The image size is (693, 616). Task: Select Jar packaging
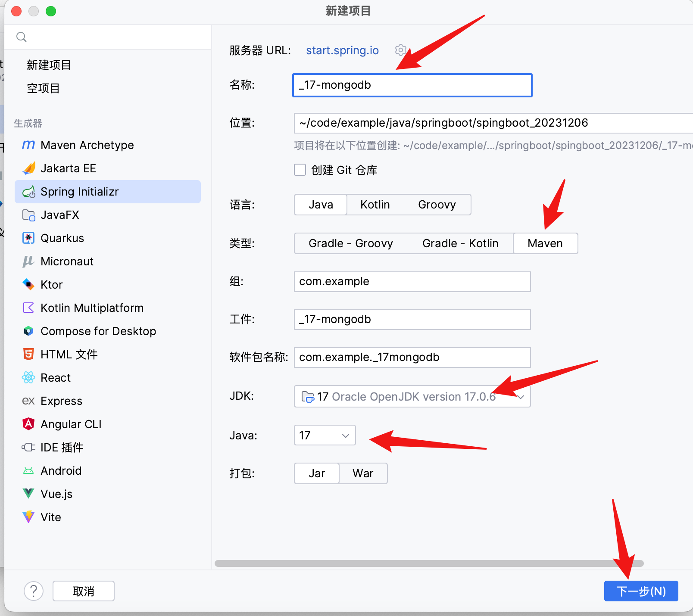pos(317,473)
